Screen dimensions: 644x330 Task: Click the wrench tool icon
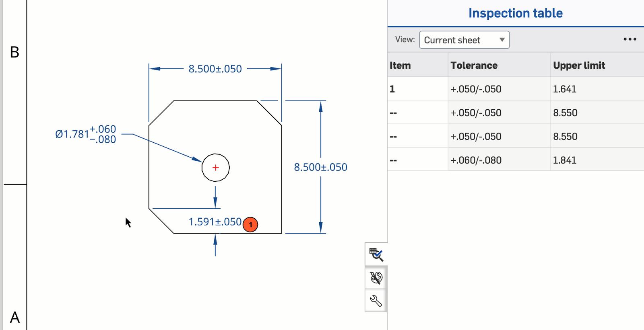coord(376,301)
